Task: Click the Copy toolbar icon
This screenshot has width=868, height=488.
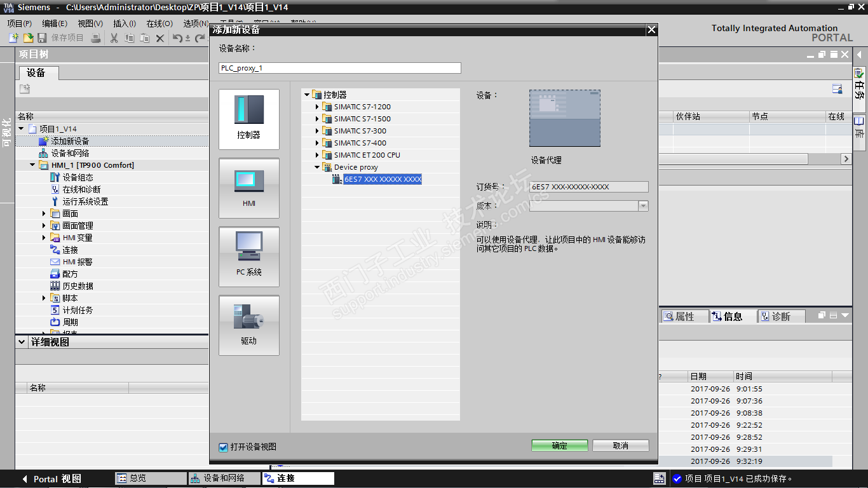Action: [x=130, y=38]
